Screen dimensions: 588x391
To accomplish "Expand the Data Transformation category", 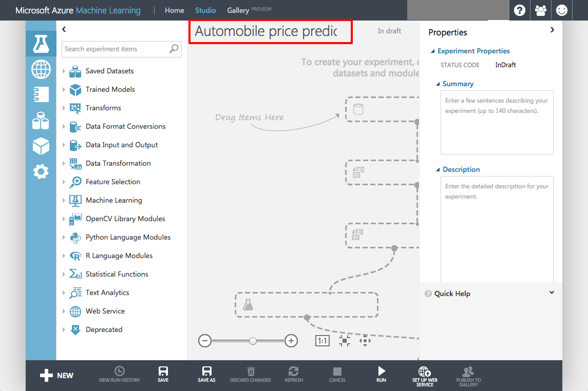I will click(64, 164).
